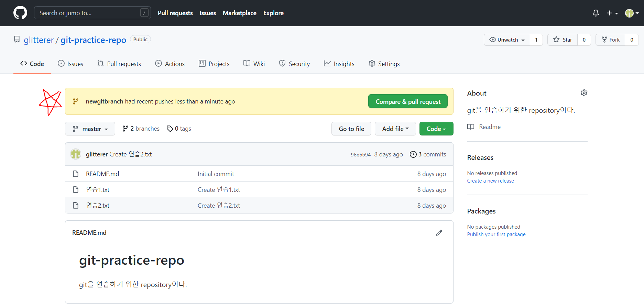Star the repository

pyautogui.click(x=563, y=40)
